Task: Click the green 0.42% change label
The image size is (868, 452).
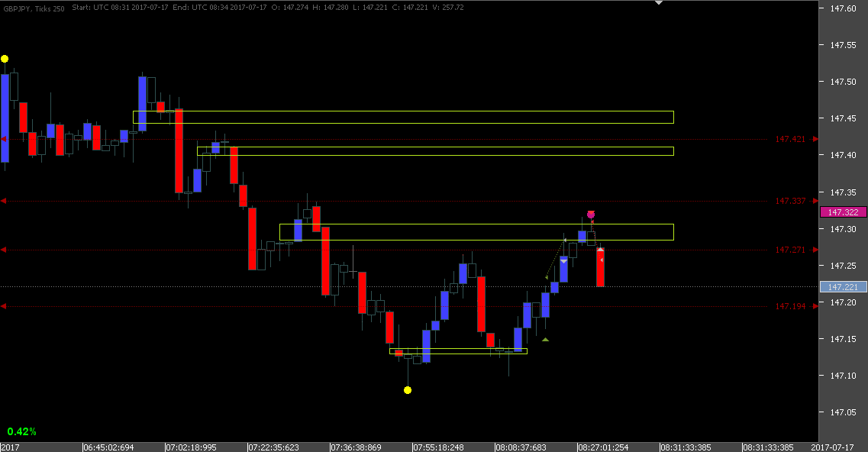Action: click(22, 431)
